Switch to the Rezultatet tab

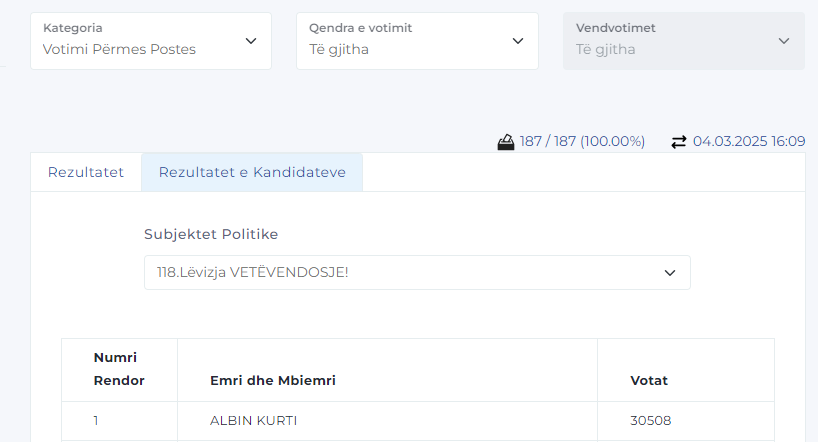tap(86, 172)
